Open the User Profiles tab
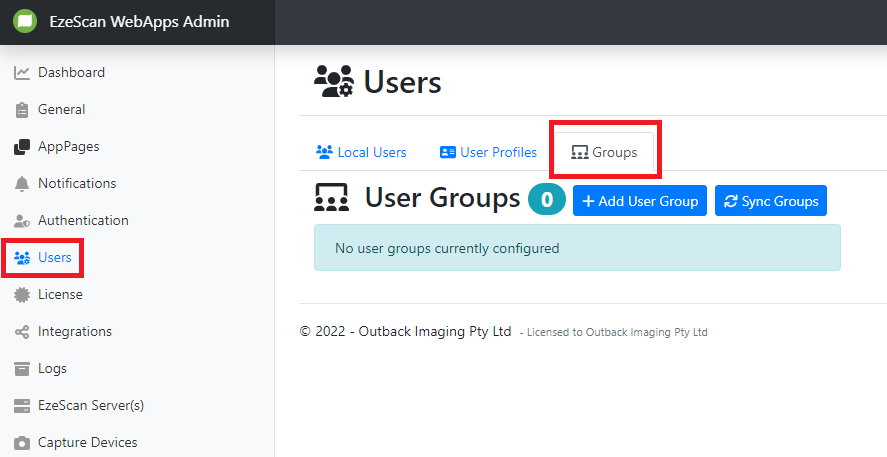Screen dimensions: 887x457 488,153
